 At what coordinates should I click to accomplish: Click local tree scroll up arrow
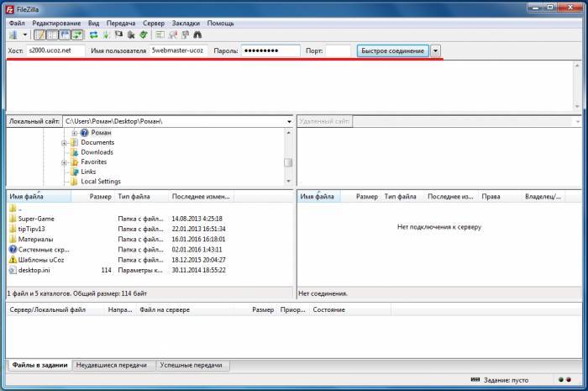[288, 133]
